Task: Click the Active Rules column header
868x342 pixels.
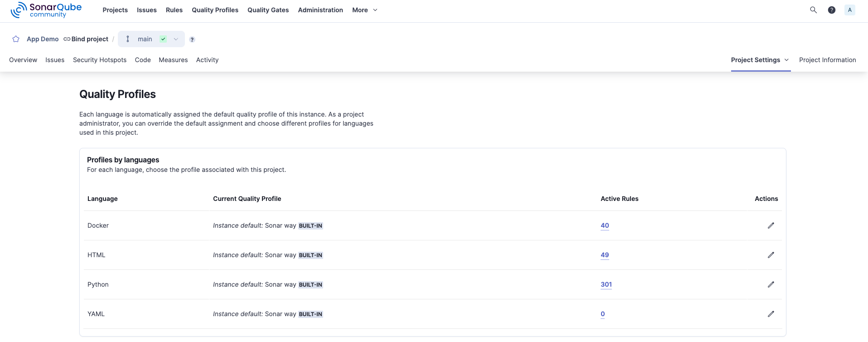Action: point(619,199)
